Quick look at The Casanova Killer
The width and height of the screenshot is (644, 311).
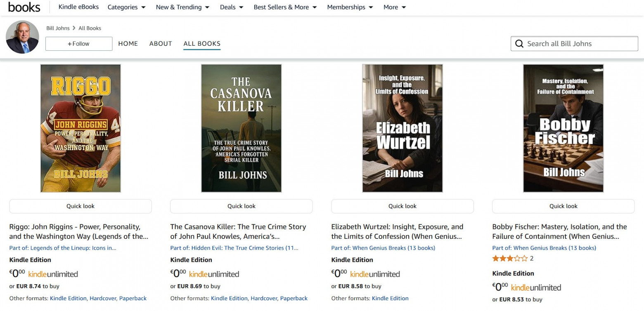(241, 206)
